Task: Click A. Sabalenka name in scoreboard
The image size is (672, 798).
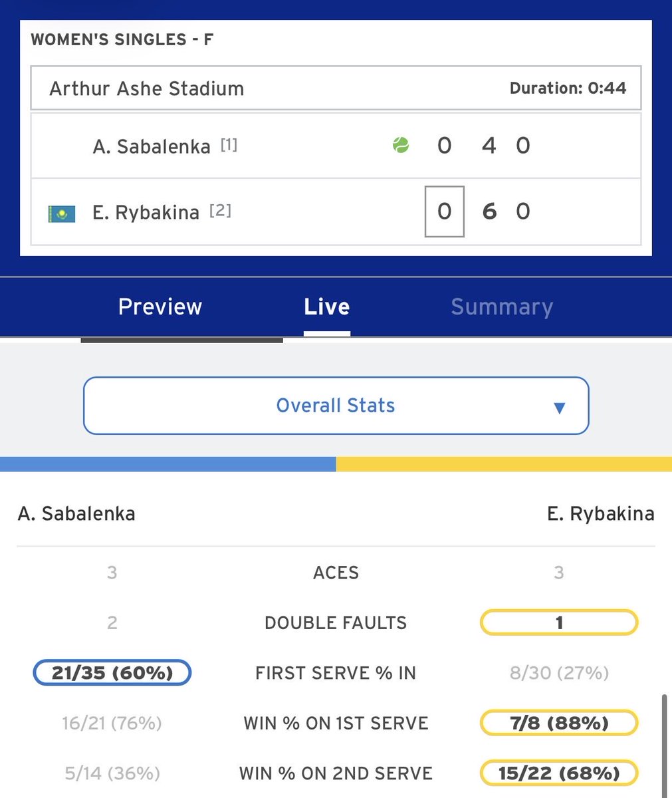Action: click(x=152, y=146)
